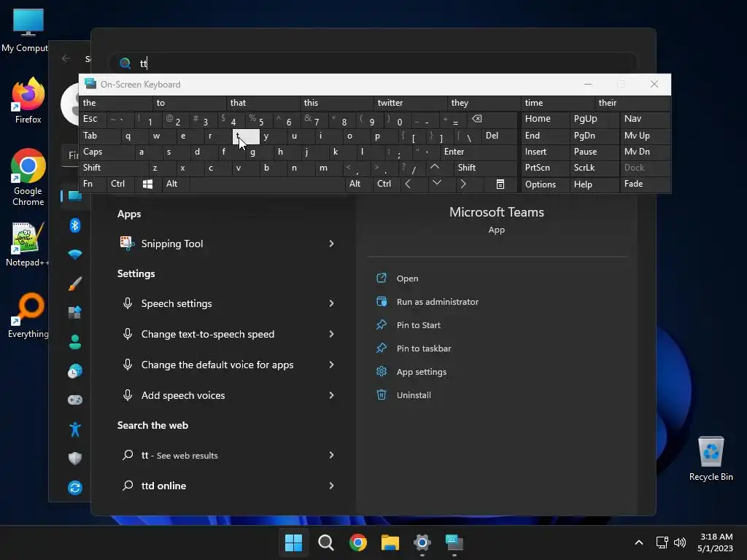
Task: Click the left arrow key on On-Screen Keyboard
Action: [408, 184]
